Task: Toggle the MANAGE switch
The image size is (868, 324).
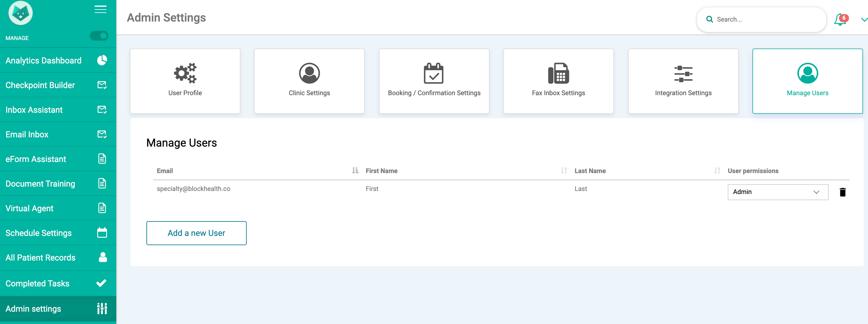Action: tap(99, 36)
